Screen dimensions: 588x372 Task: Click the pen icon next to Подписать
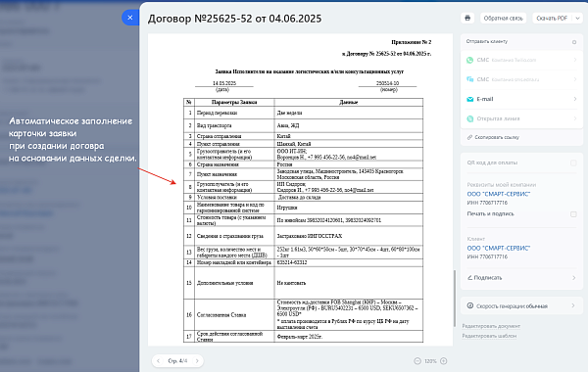(x=469, y=278)
